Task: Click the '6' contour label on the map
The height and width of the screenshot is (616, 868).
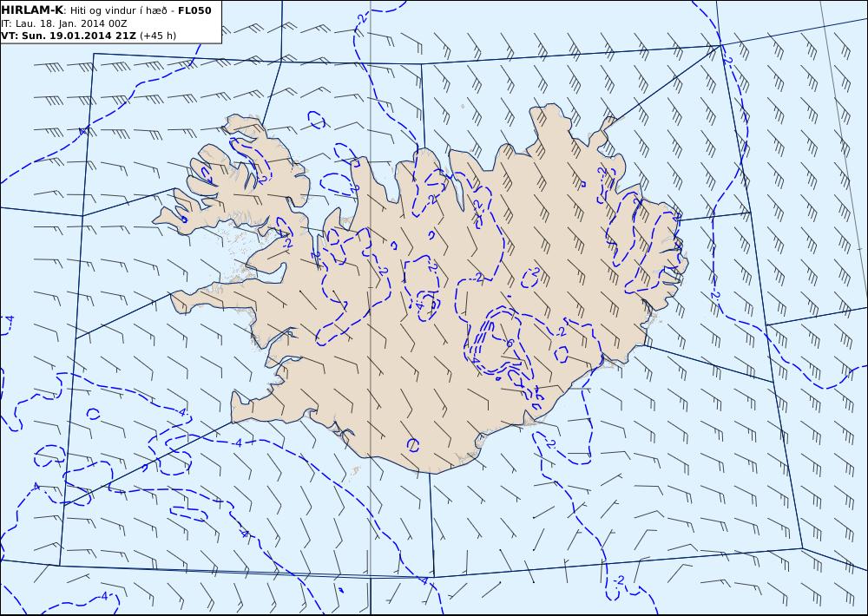Action: [510, 344]
